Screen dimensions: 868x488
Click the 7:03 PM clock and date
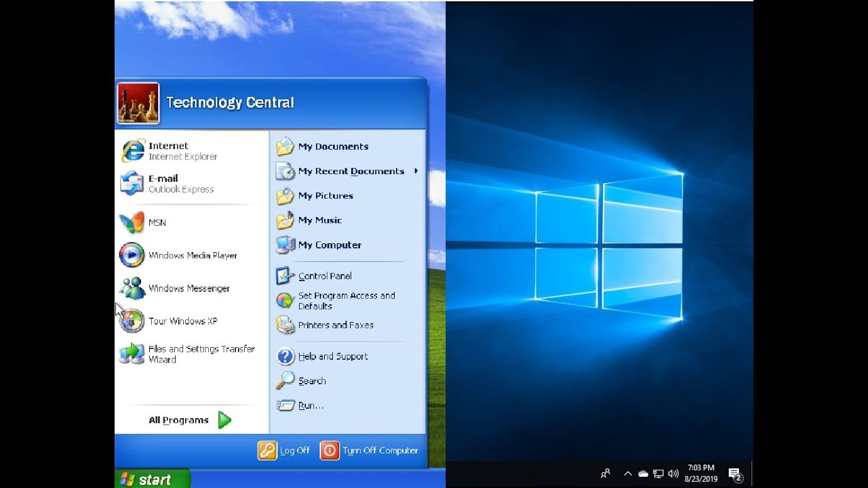701,473
